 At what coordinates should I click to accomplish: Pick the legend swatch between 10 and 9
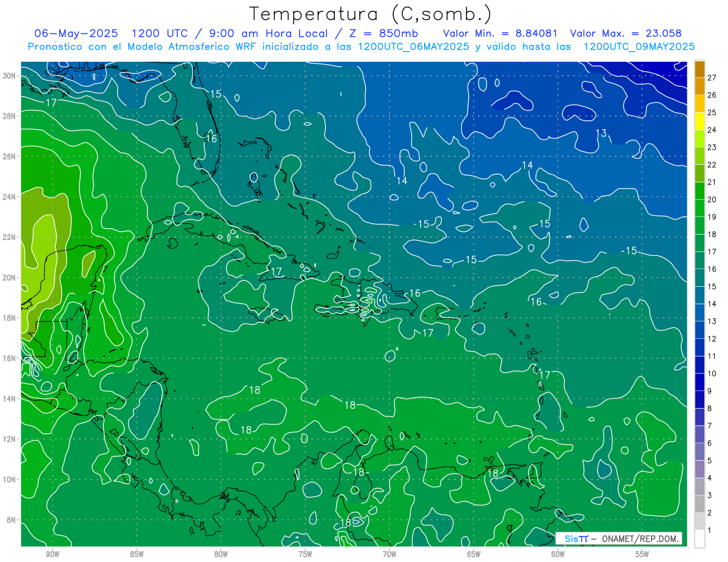pyautogui.click(x=699, y=382)
